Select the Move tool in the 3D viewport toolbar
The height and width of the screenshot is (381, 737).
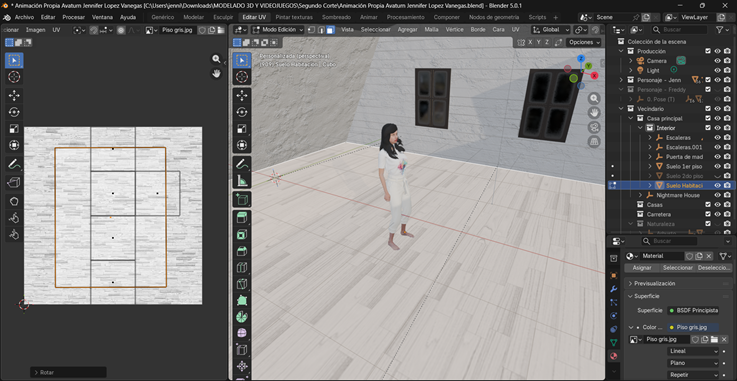tap(242, 96)
